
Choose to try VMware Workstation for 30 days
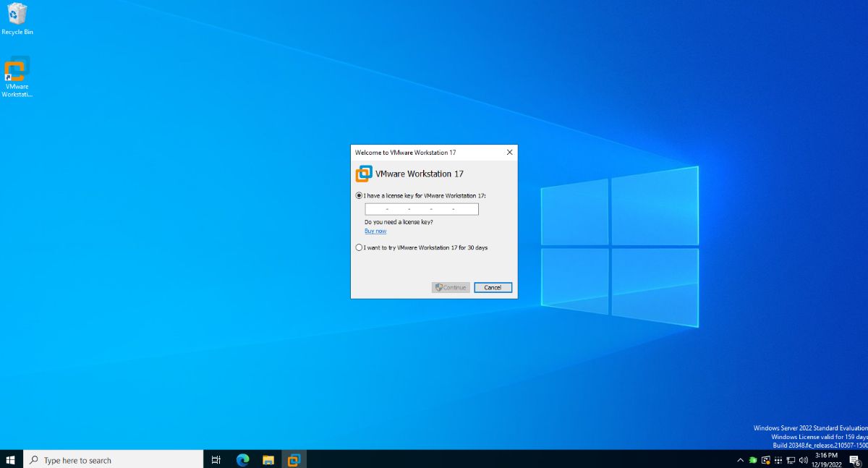click(x=359, y=247)
